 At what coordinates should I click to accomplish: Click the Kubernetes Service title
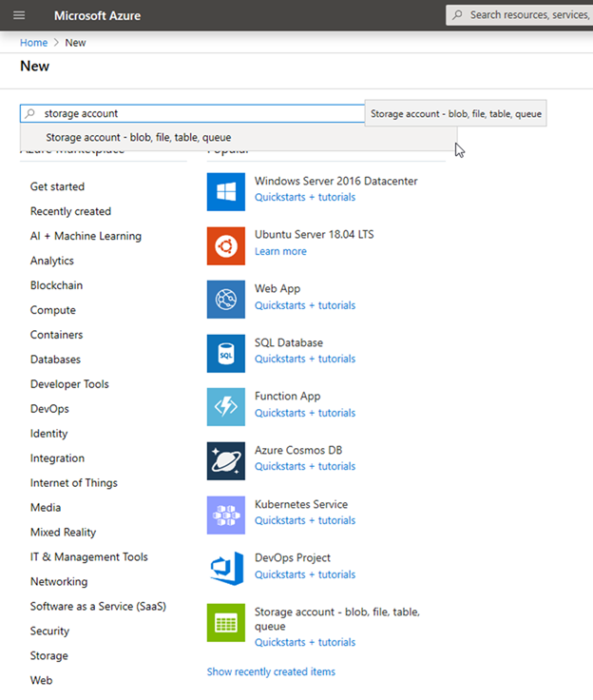coord(300,504)
